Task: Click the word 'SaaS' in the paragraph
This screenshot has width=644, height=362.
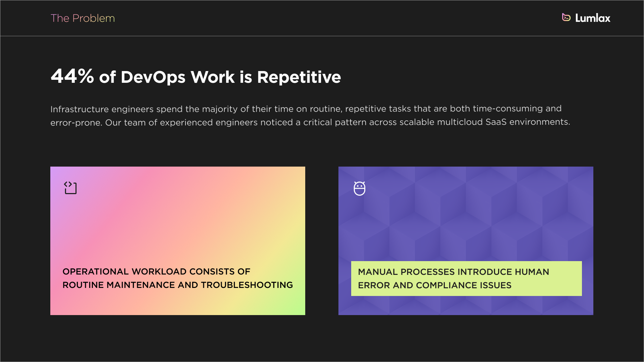Action: point(496,122)
